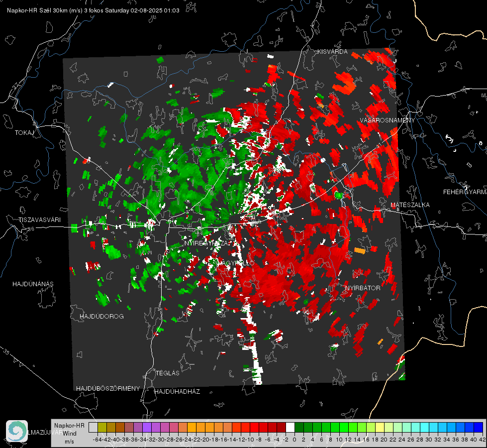This screenshot has height=448, width=487.
Task: Click the radar title text with date 02-08-2025
Action: (93, 10)
